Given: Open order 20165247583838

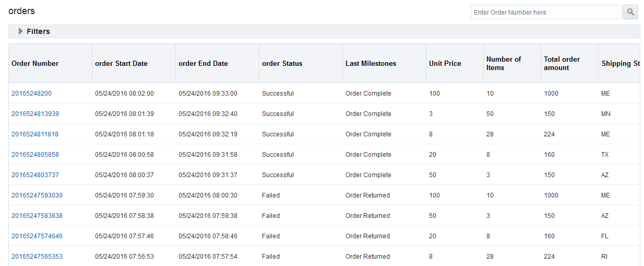Looking at the screenshot, I should pos(37,216).
